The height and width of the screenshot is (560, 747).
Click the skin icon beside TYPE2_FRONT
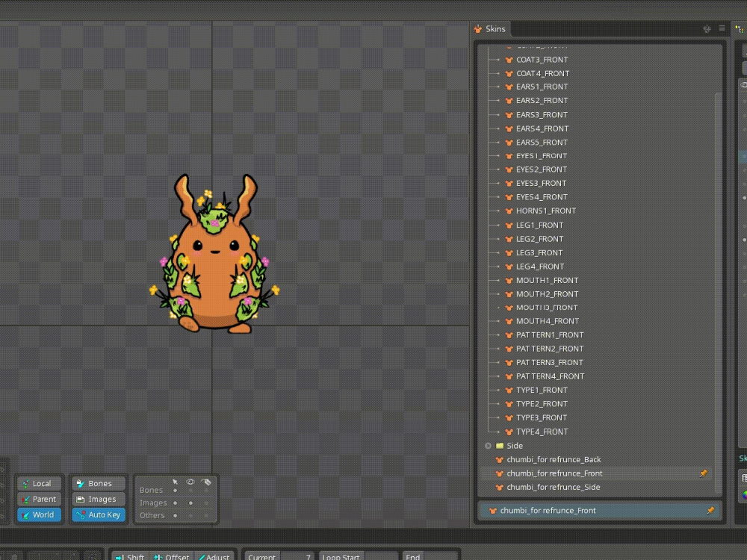(x=509, y=404)
